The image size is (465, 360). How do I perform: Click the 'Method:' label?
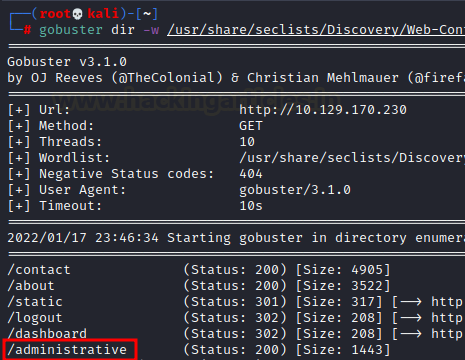[67, 126]
